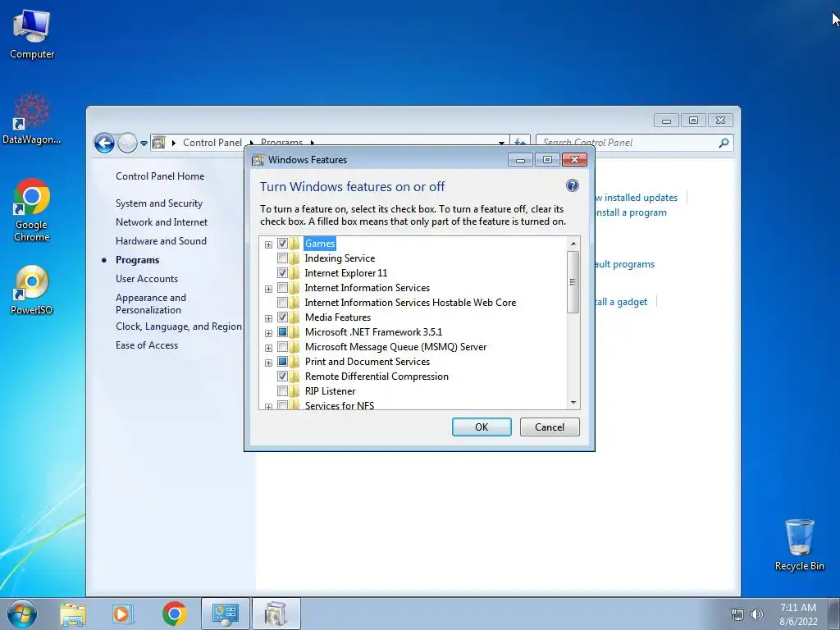Go to Hardware and Sound category
Image resolution: width=840 pixels, height=630 pixels.
tap(161, 241)
